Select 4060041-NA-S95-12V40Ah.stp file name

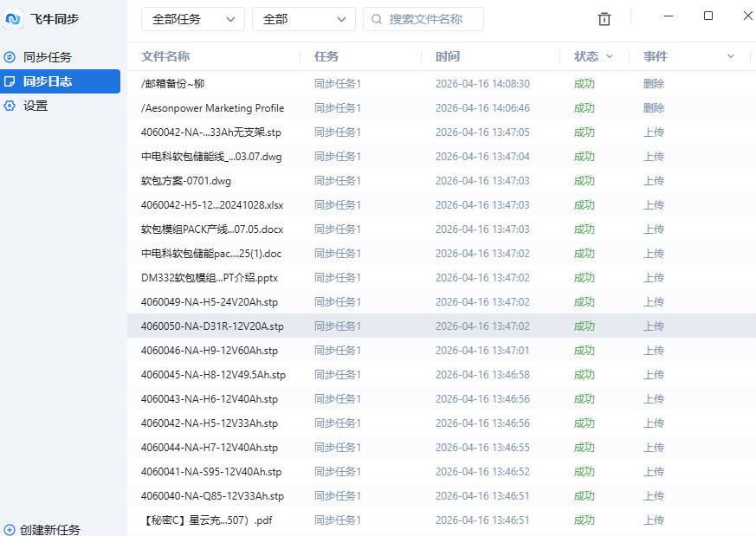pos(211,472)
